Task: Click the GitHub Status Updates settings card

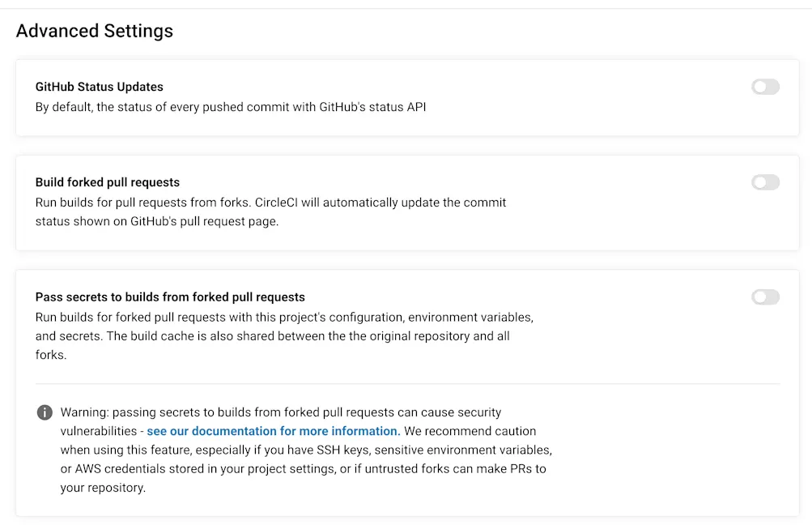Action: coord(405,97)
